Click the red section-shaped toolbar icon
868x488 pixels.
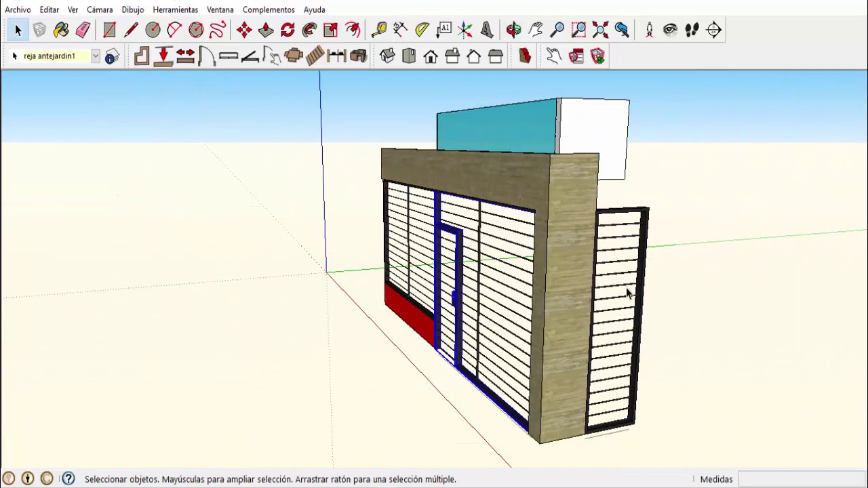point(525,56)
